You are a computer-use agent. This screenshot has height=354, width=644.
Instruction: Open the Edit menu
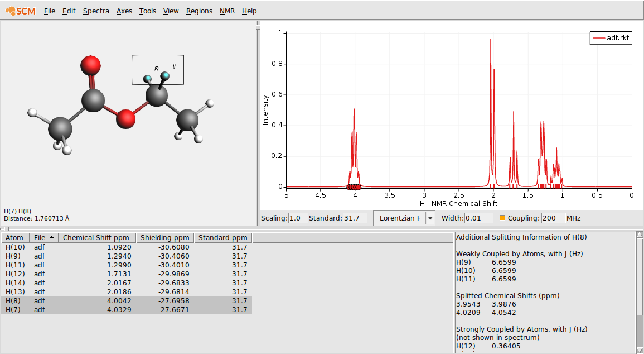coord(69,11)
